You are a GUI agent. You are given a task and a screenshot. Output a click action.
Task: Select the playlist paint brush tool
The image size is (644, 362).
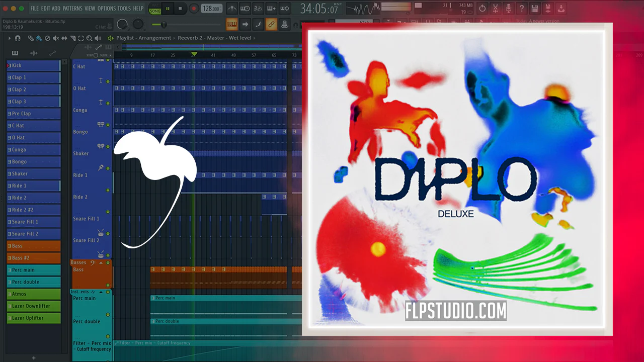39,38
